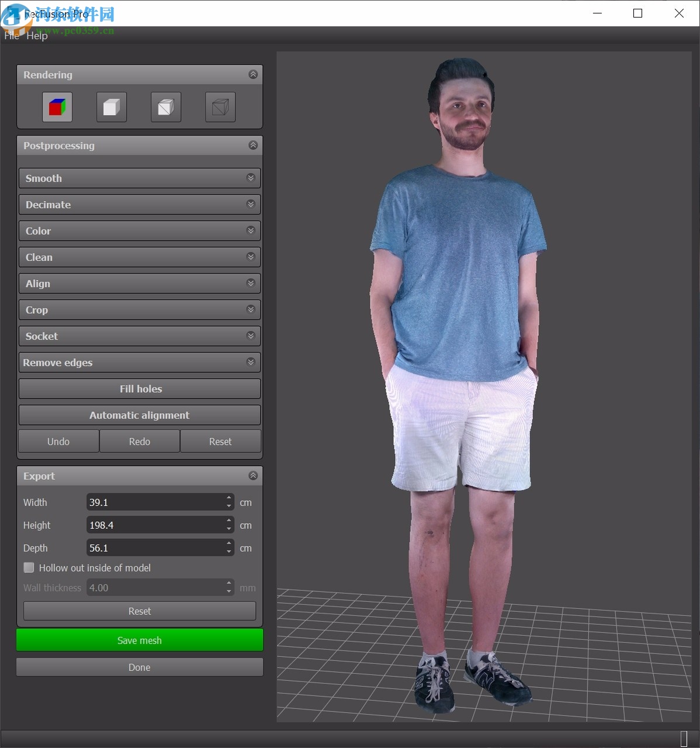
Task: Undo the last postprocessing step
Action: [x=58, y=441]
